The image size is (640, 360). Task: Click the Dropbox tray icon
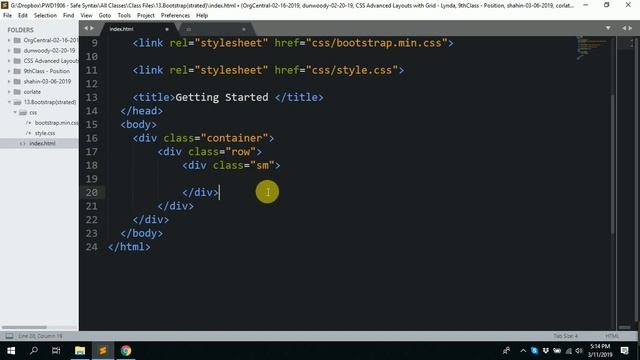click(x=546, y=351)
